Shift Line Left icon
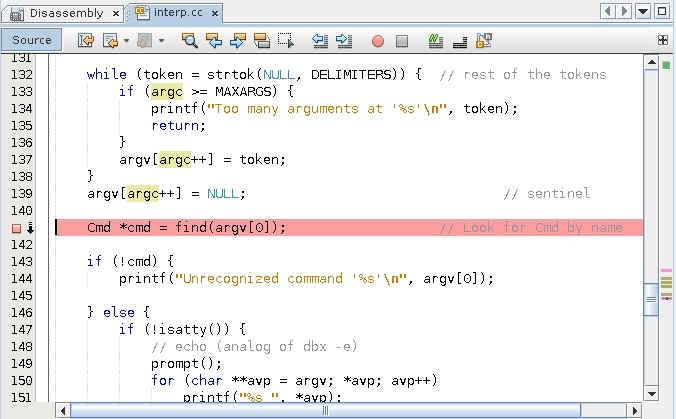676x419 pixels. [x=320, y=41]
